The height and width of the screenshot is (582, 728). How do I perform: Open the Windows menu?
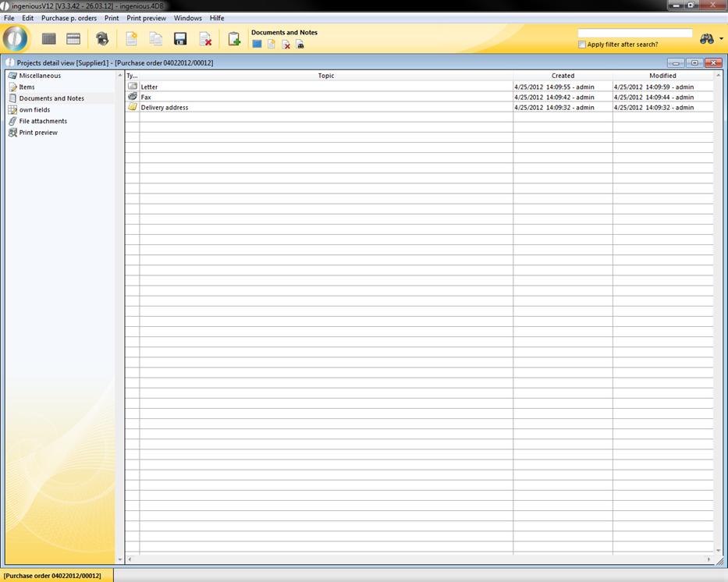tap(187, 18)
